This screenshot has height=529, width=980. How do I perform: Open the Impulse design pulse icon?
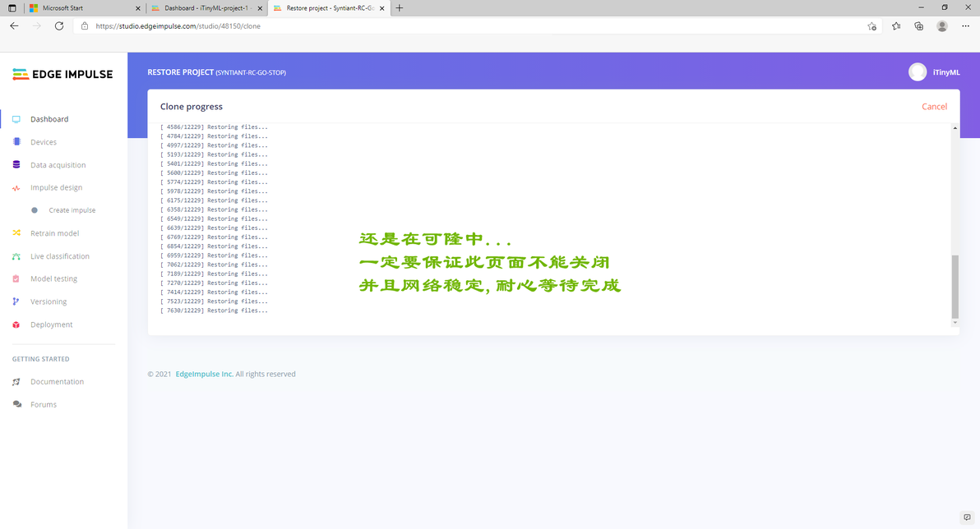tap(16, 188)
